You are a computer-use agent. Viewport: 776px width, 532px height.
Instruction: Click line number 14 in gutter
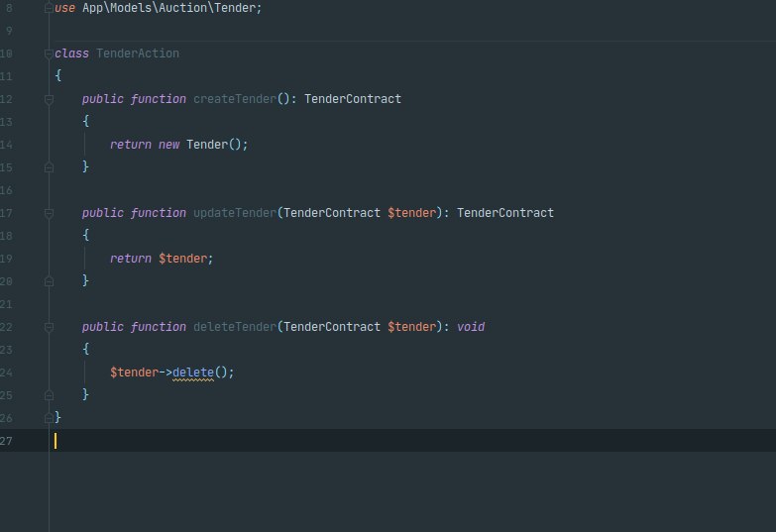[x=6, y=145]
